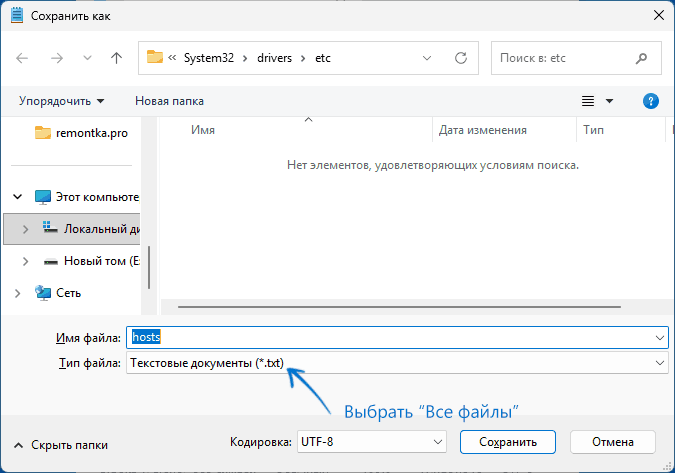The width and height of the screenshot is (675, 473).
Task: Open the Упорядочить menu
Action: [61, 101]
